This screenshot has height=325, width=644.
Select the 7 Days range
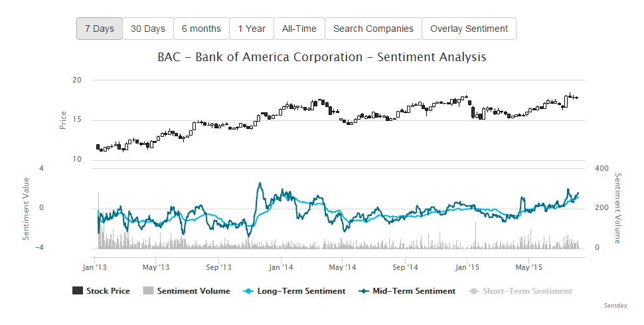pos(99,29)
